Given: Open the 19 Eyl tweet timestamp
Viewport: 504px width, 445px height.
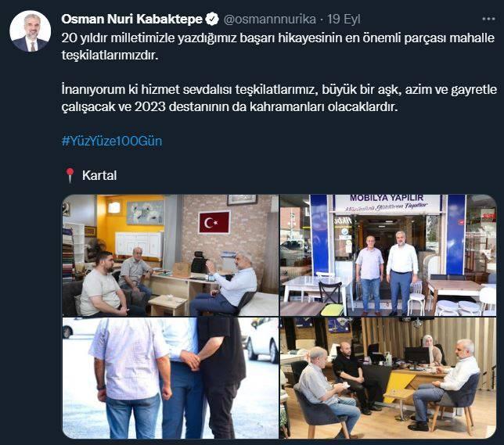Looking at the screenshot, I should 344,20.
